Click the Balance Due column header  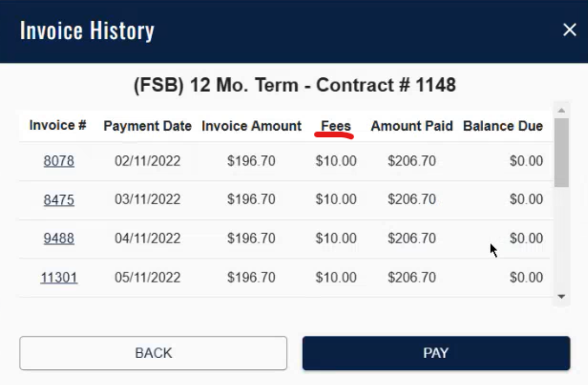pyautogui.click(x=503, y=126)
